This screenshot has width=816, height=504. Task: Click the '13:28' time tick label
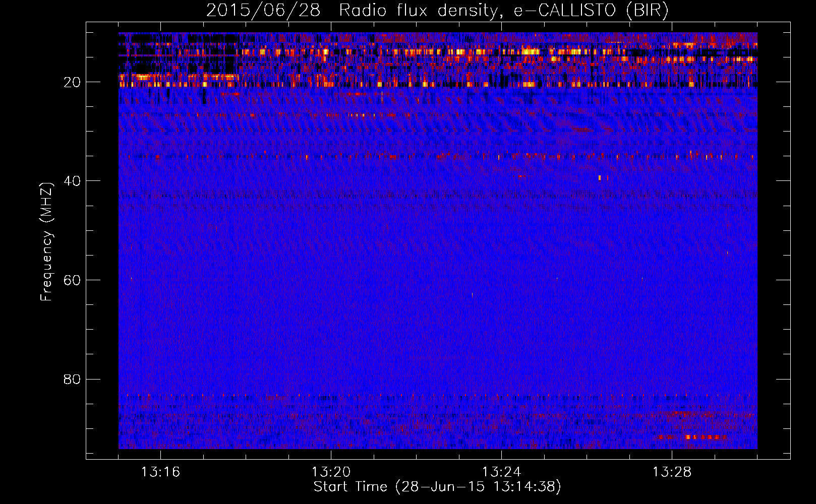coord(672,472)
